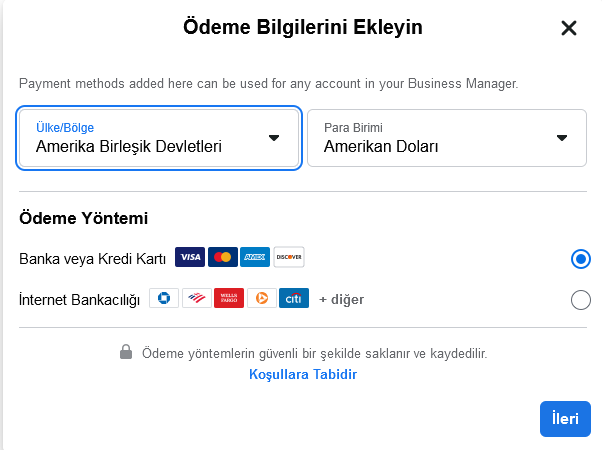Click the Wells Fargo bank icon
This screenshot has height=450, width=602.
pos(229,298)
